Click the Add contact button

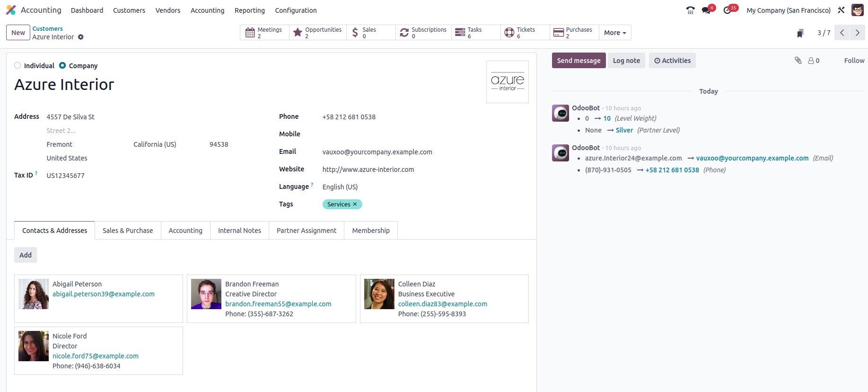click(x=26, y=255)
